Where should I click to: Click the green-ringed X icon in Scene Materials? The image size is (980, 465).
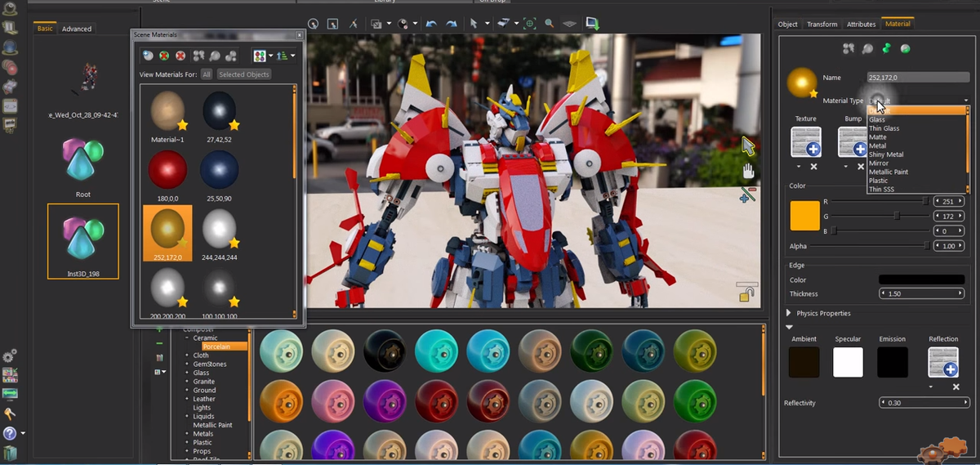click(164, 56)
